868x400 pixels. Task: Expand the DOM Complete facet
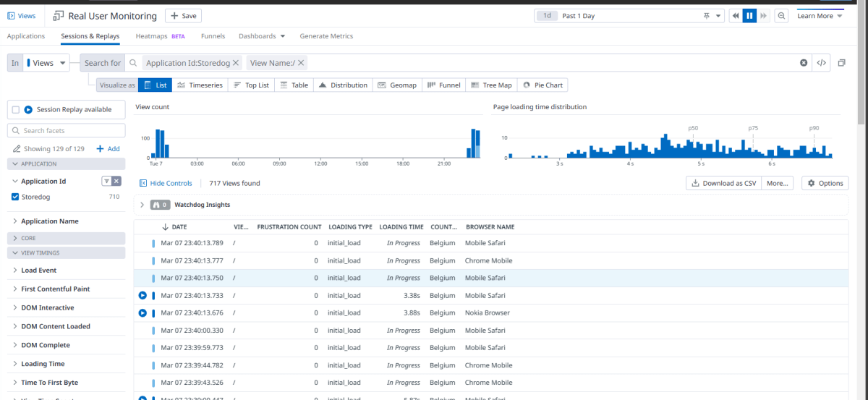coord(15,346)
